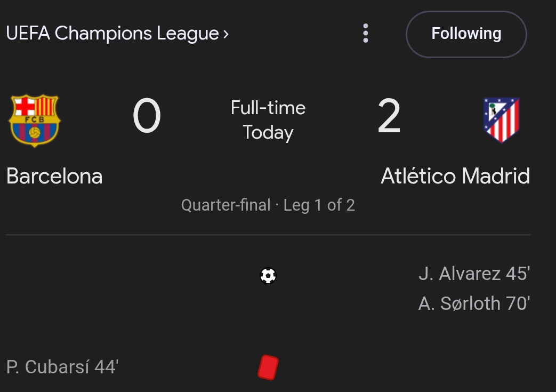The image size is (556, 392).
Task: Click the Quarter-final stage text
Action: click(x=225, y=205)
